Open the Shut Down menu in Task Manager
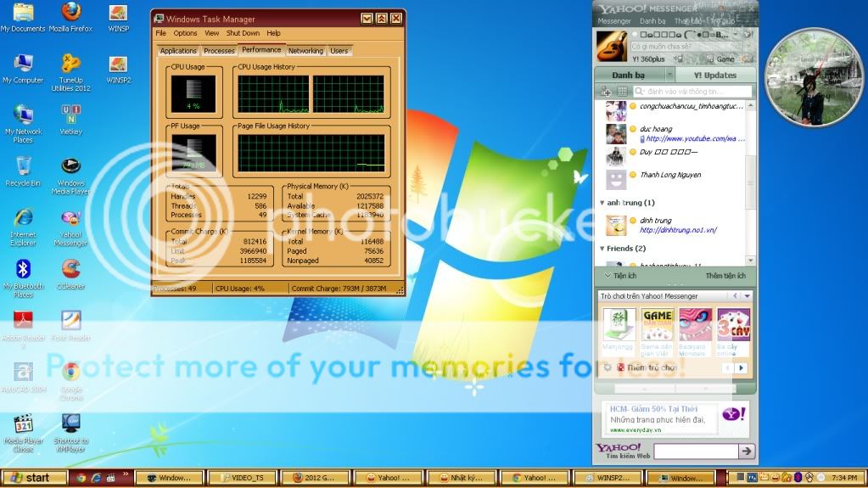 (243, 33)
